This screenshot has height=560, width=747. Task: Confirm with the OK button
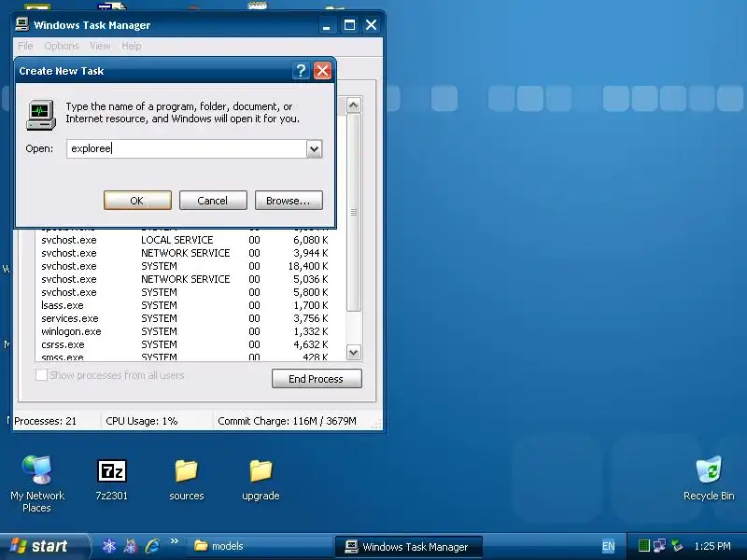[x=137, y=201]
